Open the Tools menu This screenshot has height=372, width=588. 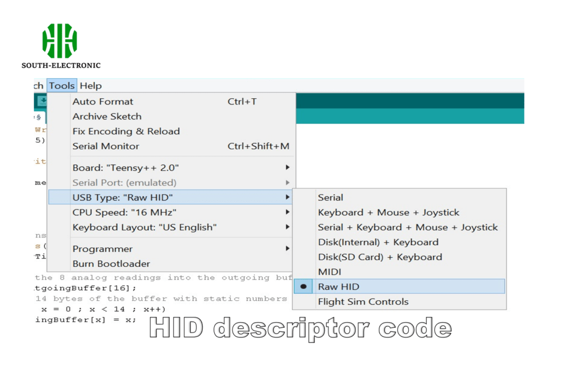coord(61,86)
